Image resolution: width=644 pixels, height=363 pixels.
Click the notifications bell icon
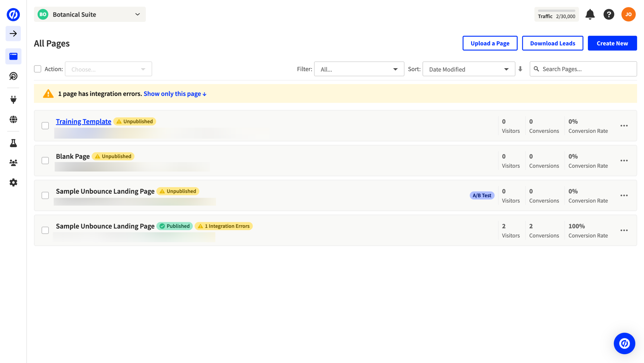tap(590, 15)
